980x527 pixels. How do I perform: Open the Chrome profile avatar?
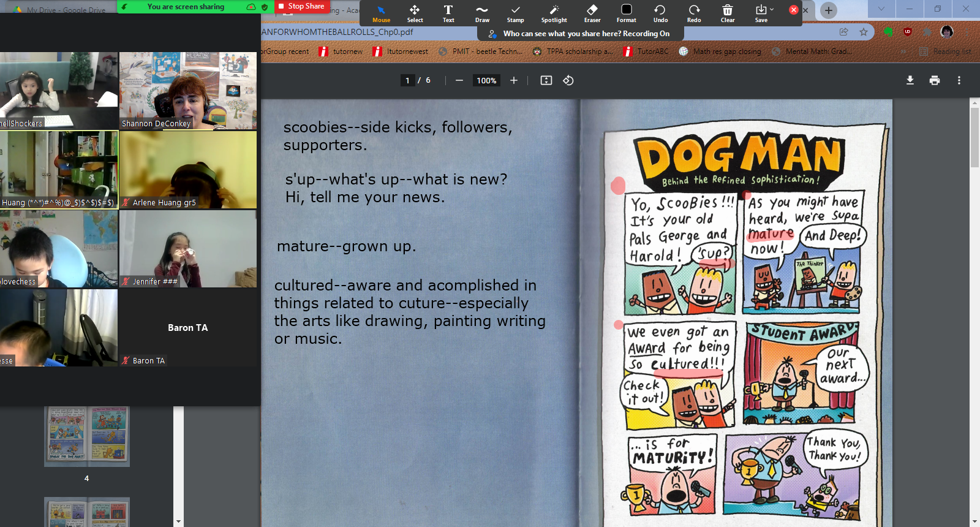point(947,32)
